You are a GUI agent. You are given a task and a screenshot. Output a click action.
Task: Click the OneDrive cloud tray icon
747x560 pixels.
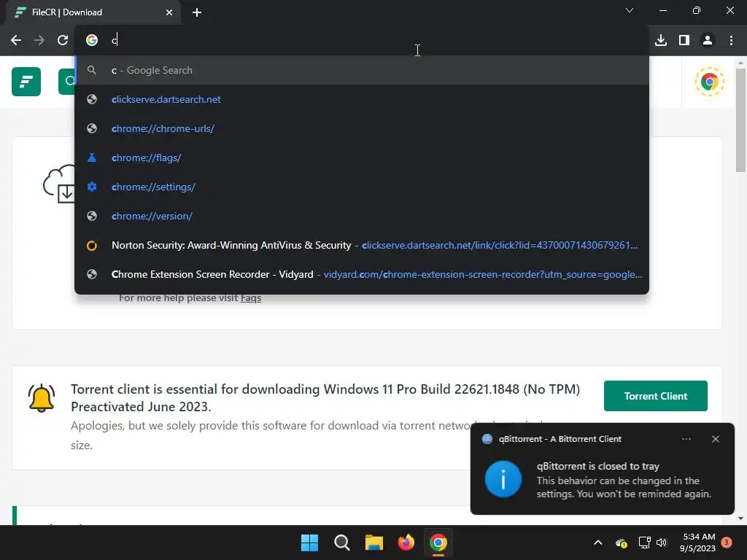pyautogui.click(x=622, y=542)
